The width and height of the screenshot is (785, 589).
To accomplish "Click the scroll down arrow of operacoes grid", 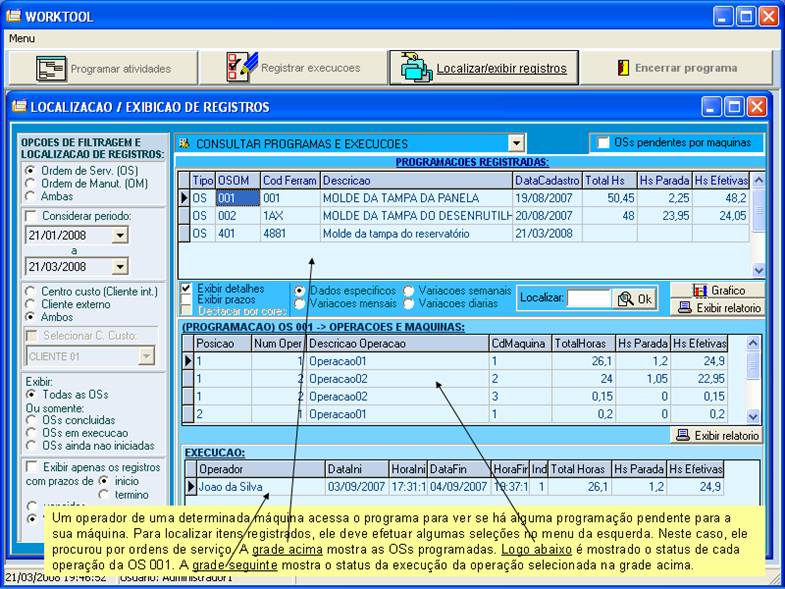I will (x=753, y=416).
